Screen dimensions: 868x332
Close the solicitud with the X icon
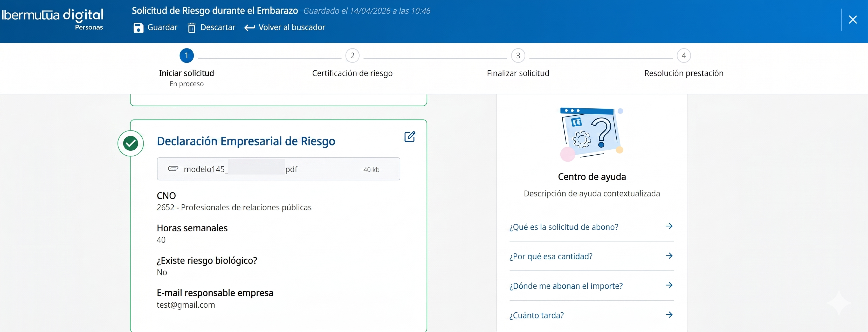coord(852,19)
